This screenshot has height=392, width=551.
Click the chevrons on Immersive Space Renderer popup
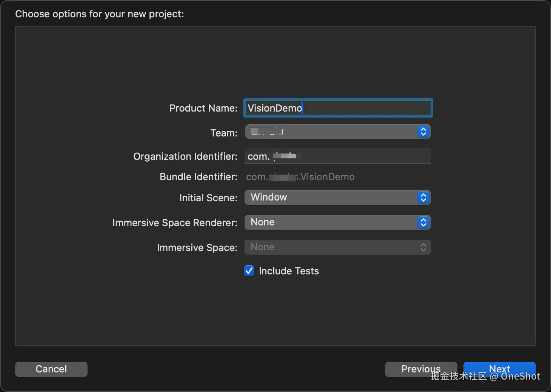click(423, 222)
